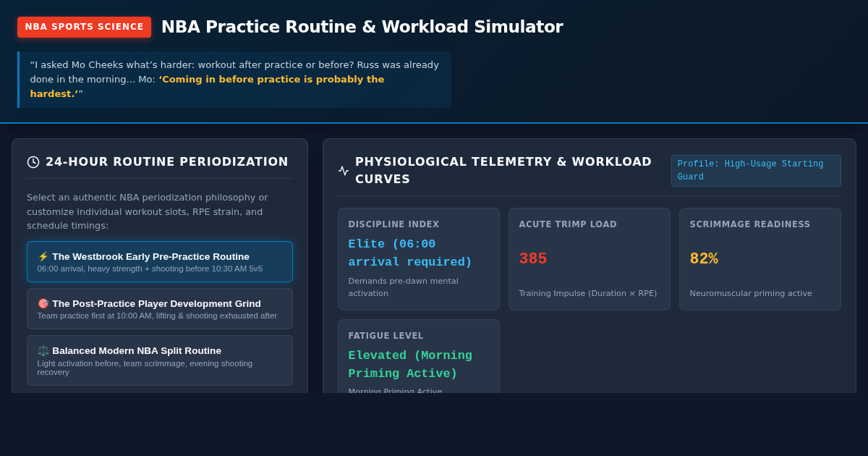Click 'Demands pre-dawn mental activation' caption
Viewport: 868px width, 456px height.
coord(404,287)
